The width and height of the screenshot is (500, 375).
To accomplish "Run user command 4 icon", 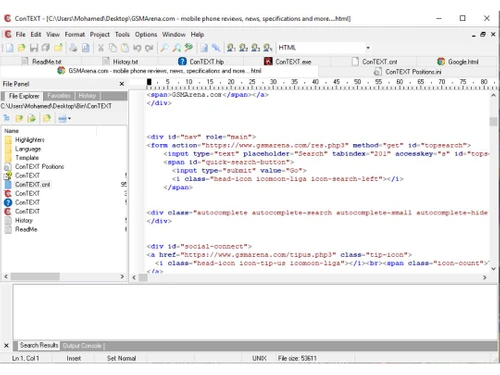I will point(268,48).
